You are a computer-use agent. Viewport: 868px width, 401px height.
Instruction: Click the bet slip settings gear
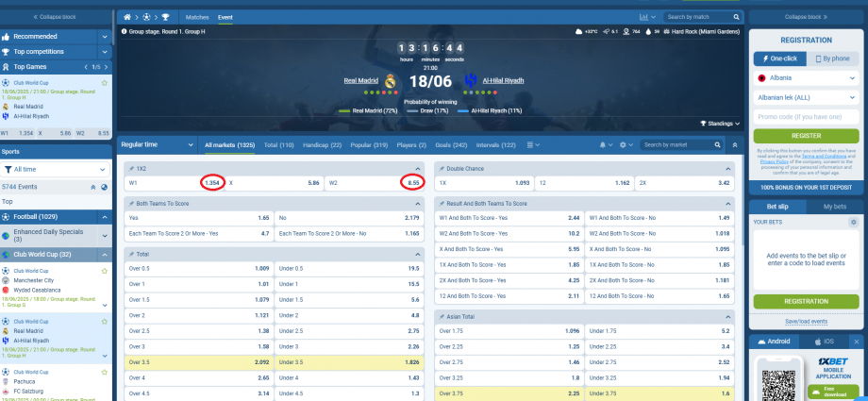(853, 222)
